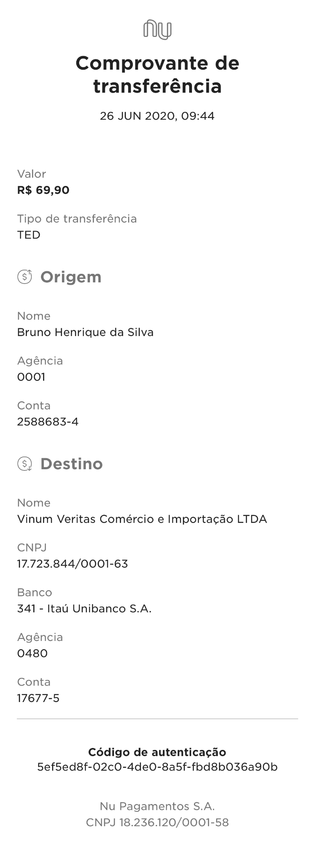Click origin agency number 0001
315x868 pixels.
31,377
